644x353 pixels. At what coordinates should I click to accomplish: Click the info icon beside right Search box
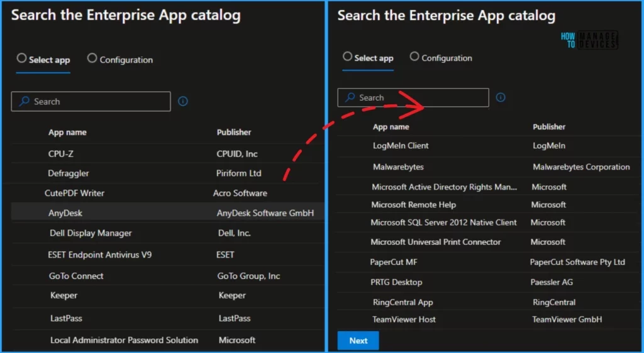[500, 97]
